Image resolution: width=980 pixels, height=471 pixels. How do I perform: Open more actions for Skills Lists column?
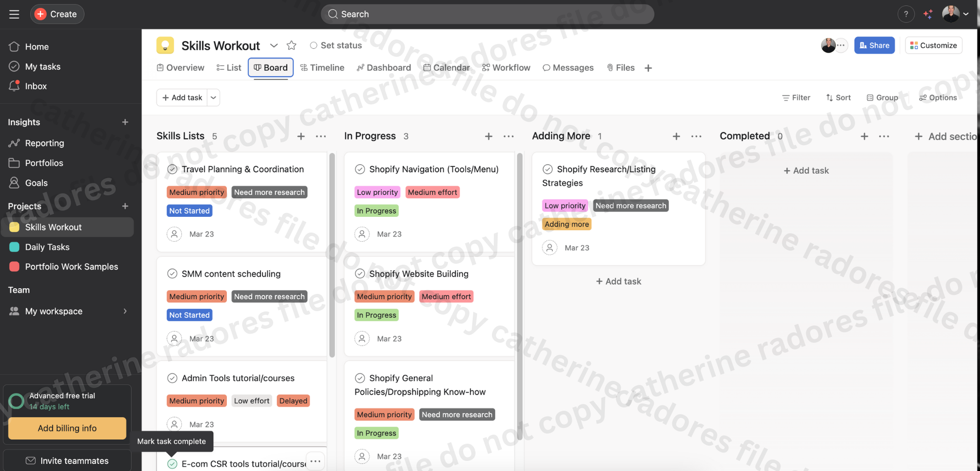point(321,136)
